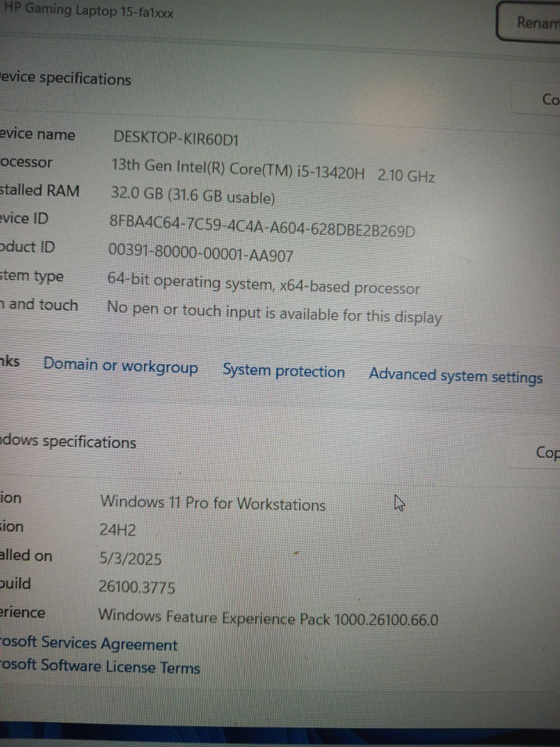Screen dimensions: 560x747
Task: Open Advanced system settings link
Action: pyautogui.click(x=455, y=376)
